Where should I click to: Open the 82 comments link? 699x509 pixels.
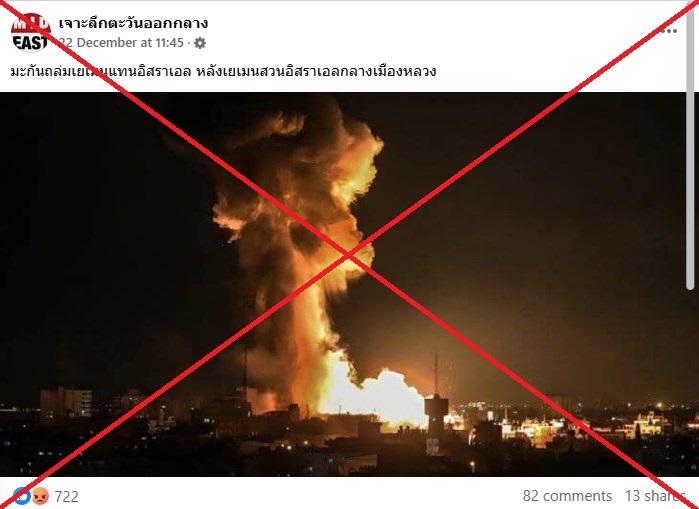pyautogui.click(x=567, y=496)
